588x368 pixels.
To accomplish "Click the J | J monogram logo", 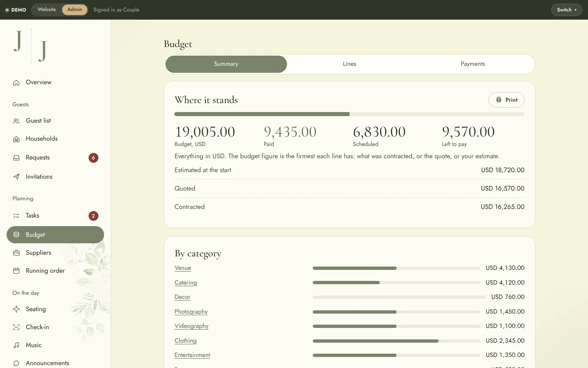I will [31, 46].
